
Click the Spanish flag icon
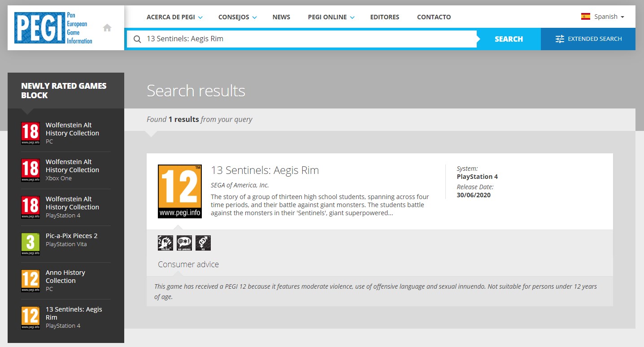(x=585, y=17)
